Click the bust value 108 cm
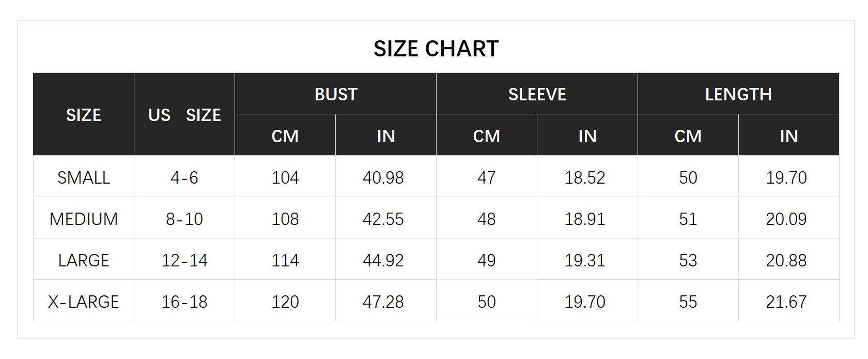 pos(285,219)
